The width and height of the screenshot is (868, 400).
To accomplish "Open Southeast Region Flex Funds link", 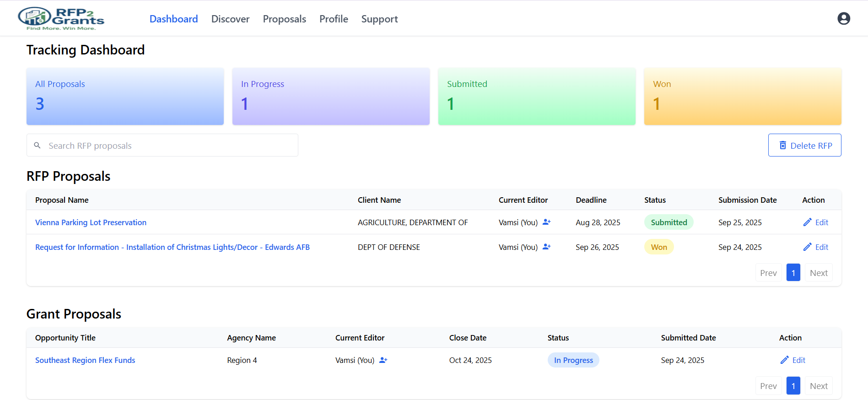I will tap(85, 360).
